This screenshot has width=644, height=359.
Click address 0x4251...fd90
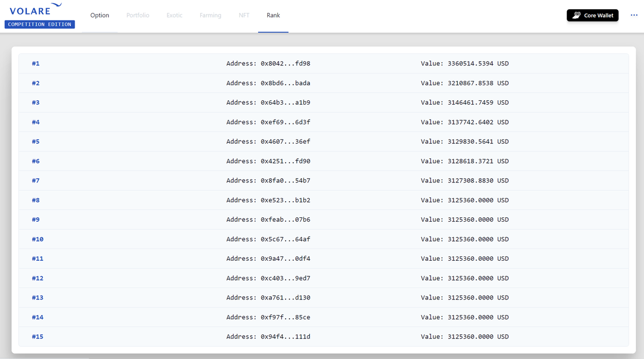click(286, 161)
